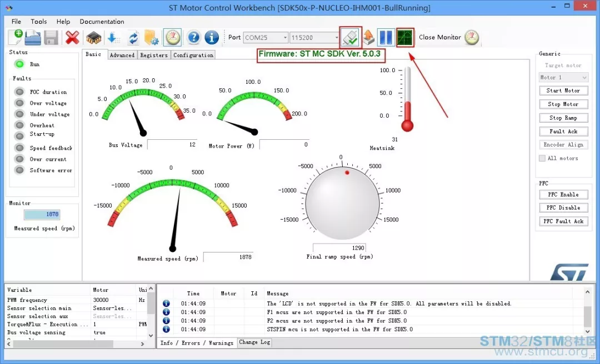
Task: Click the red X delete icon
Action: pyautogui.click(x=72, y=38)
